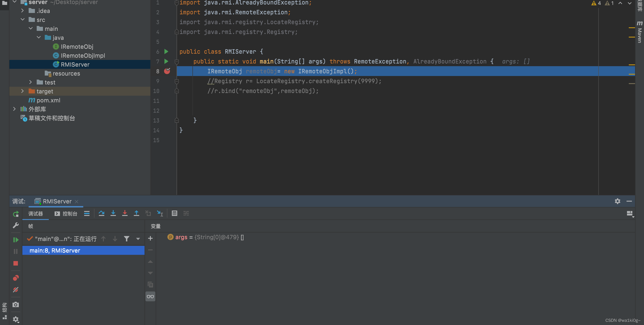The height and width of the screenshot is (325, 644).
Task: Move watch up arrow in variables panel
Action: tap(150, 262)
